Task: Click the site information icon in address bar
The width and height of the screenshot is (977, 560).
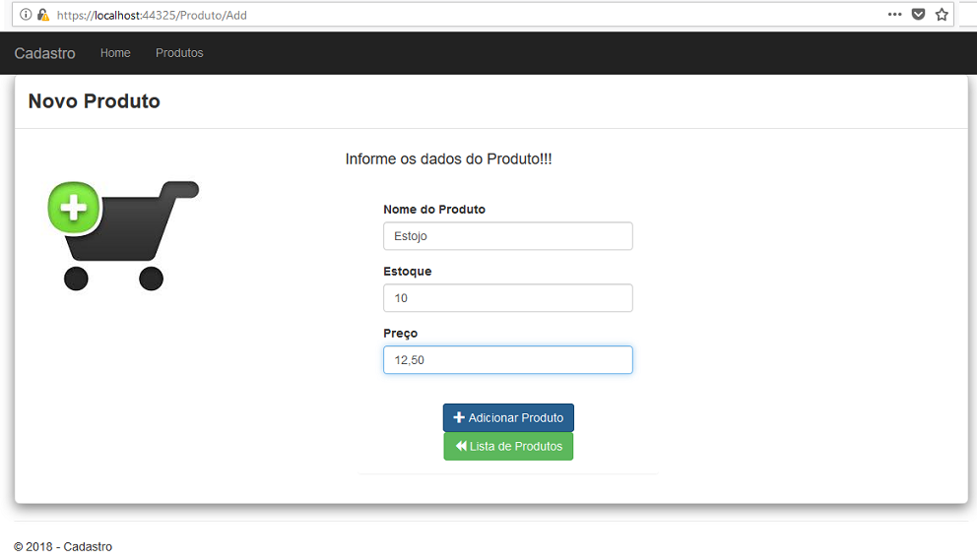Action: click(x=26, y=15)
